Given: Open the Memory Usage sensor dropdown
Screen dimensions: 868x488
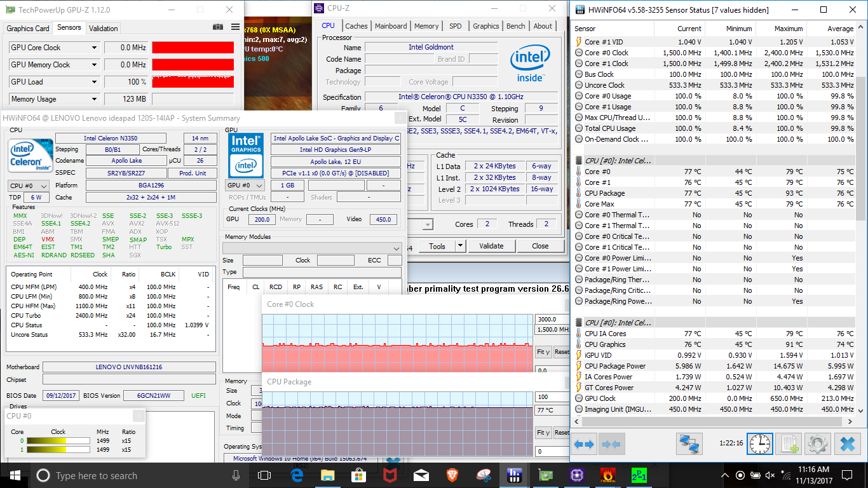Looking at the screenshot, I should [x=95, y=99].
